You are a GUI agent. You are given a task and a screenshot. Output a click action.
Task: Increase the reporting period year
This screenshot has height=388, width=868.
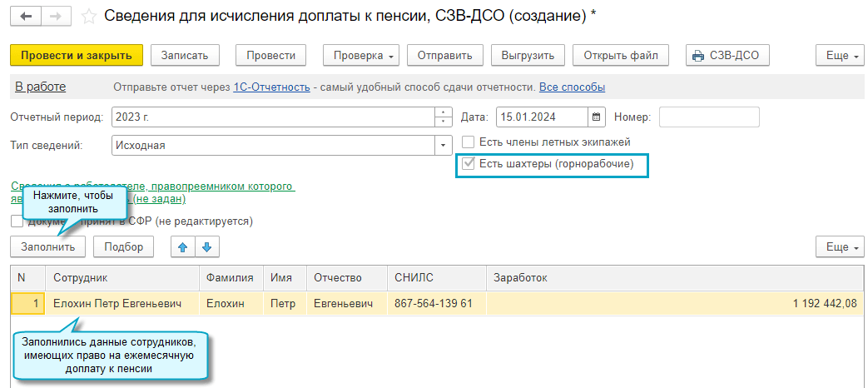pyautogui.click(x=443, y=113)
